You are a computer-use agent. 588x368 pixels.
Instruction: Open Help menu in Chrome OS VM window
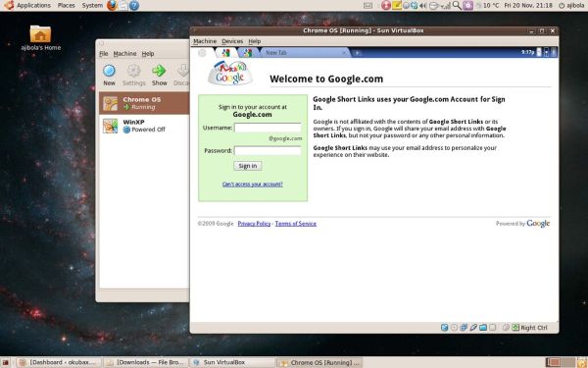pos(254,41)
